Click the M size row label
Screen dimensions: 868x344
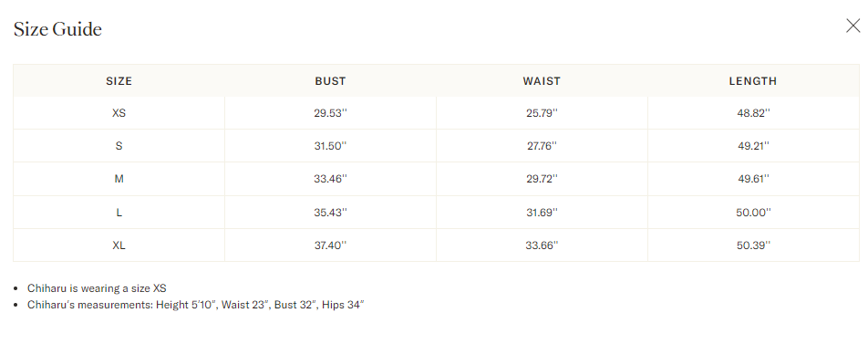[119, 179]
